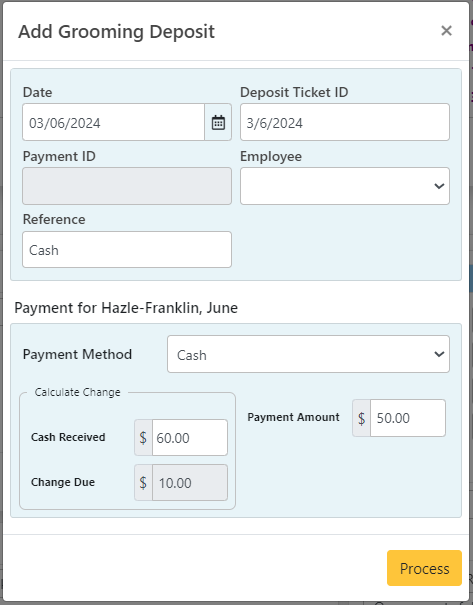Click the Payment Amount field showing 50.00
The width and height of the screenshot is (473, 605).
pyautogui.click(x=408, y=418)
